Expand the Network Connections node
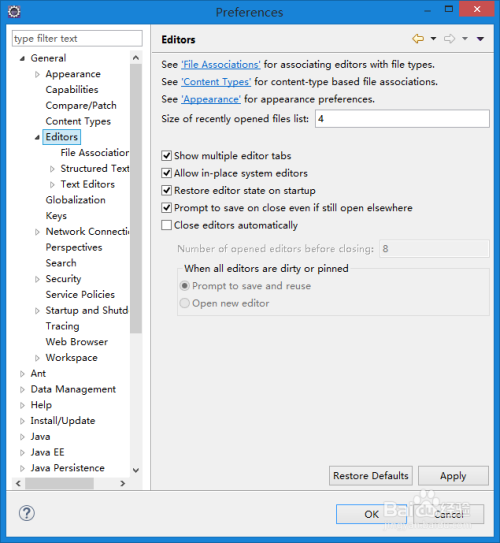 click(x=37, y=232)
